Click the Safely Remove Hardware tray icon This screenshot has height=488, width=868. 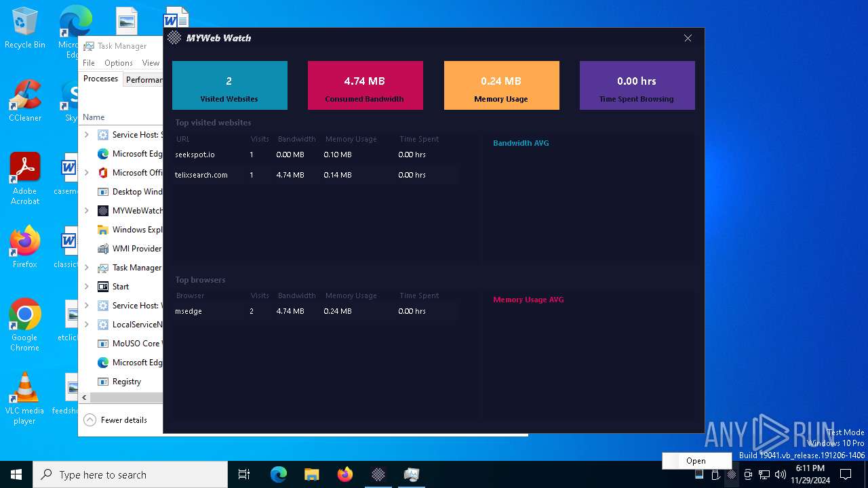click(x=715, y=474)
